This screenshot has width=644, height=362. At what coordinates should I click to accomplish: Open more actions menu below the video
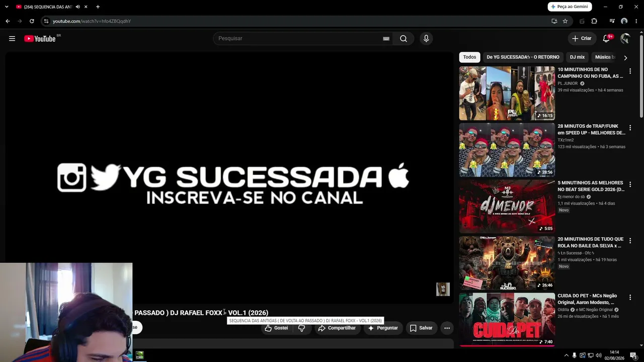pyautogui.click(x=447, y=328)
